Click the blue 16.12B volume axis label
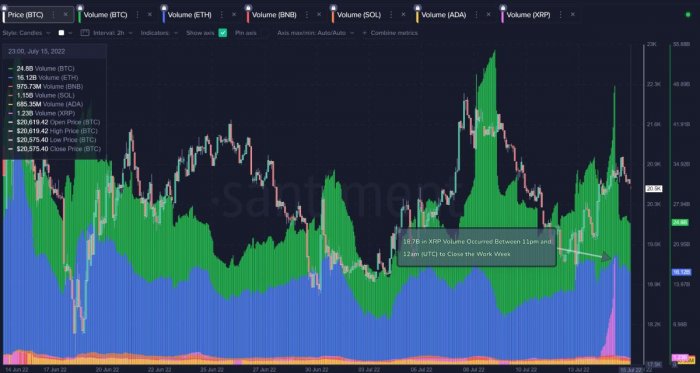The width and height of the screenshot is (700, 373). coord(681,271)
